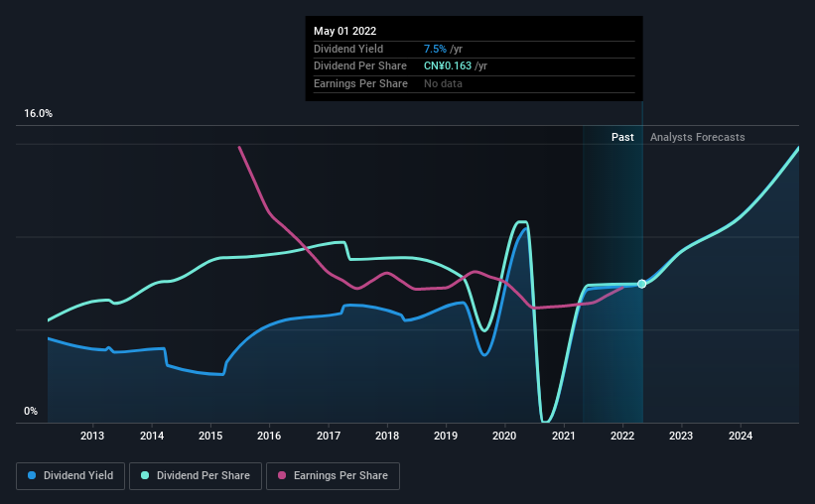Select the 2019 x-axis label

[446, 436]
